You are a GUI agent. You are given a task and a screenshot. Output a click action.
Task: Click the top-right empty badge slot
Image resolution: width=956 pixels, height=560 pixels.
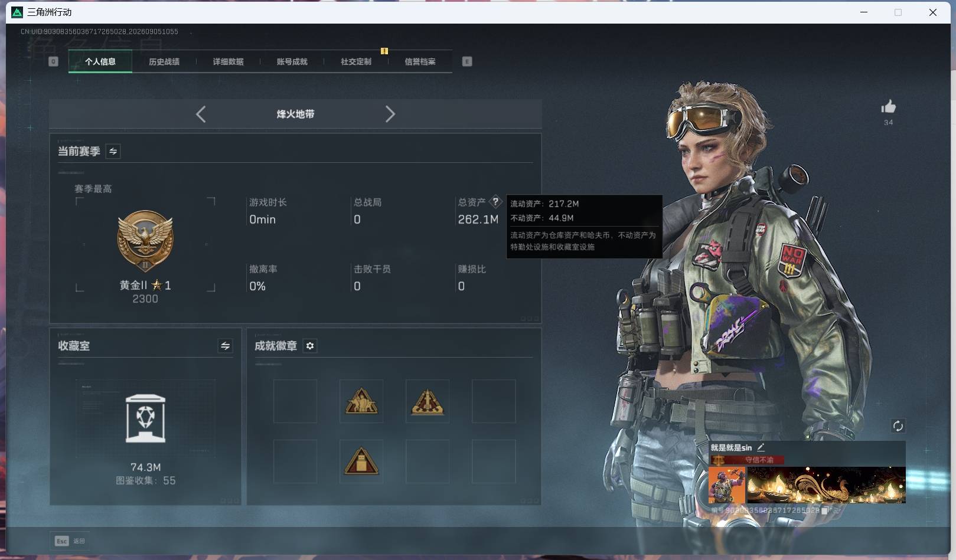click(494, 401)
